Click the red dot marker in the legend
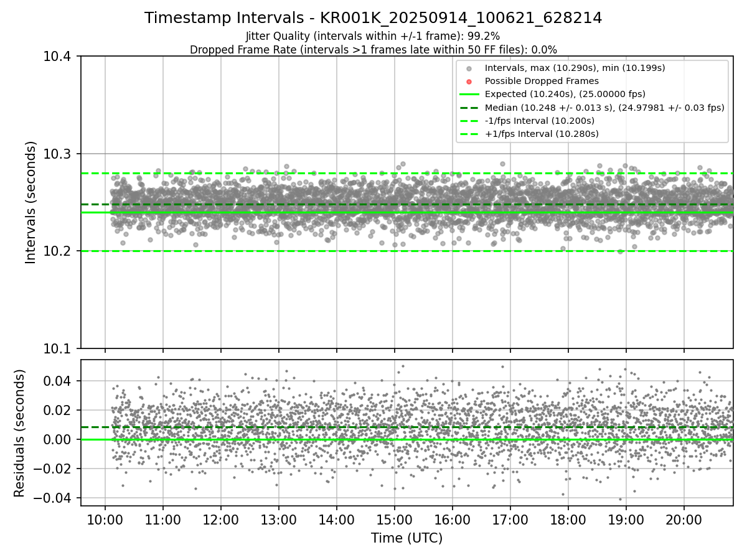Screen dimensions: 747x560 point(469,82)
